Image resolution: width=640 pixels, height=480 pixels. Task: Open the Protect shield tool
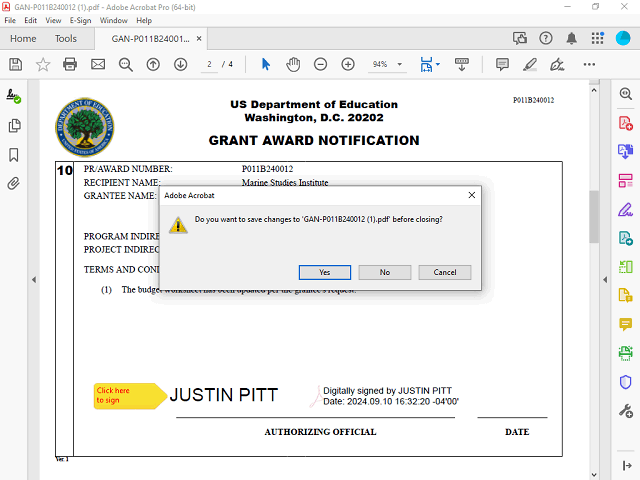click(625, 382)
